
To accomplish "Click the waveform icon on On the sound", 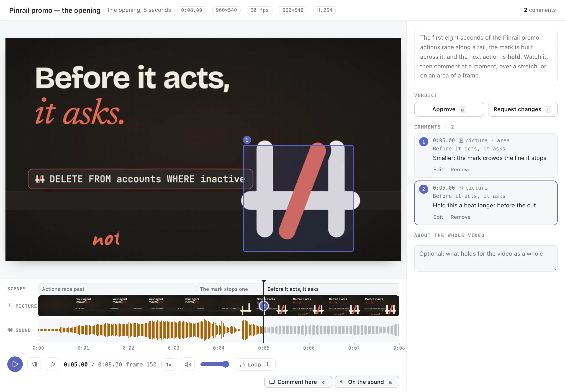I will click(343, 382).
